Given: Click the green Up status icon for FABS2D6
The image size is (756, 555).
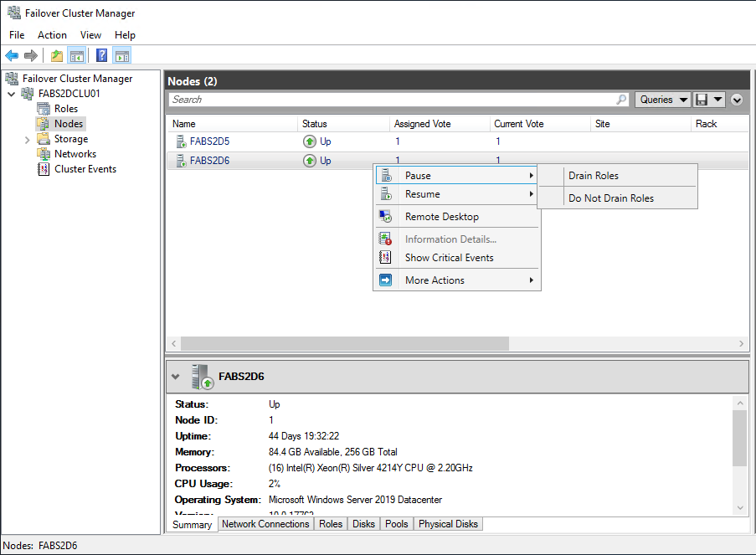Looking at the screenshot, I should click(310, 161).
